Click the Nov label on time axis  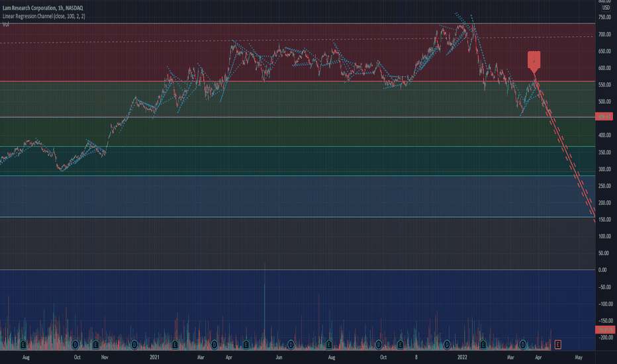(x=105, y=357)
